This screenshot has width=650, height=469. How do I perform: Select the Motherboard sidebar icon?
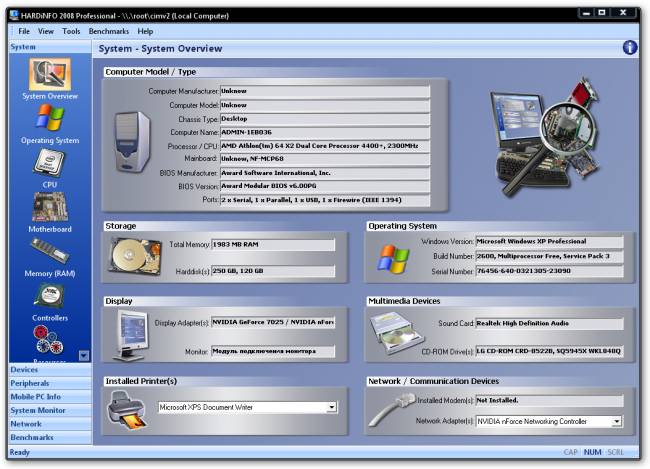tap(49, 210)
